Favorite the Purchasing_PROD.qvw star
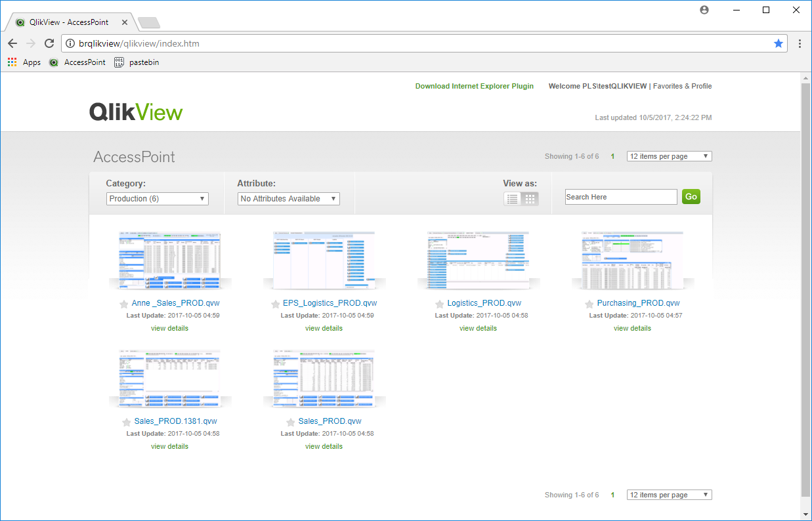 [589, 304]
